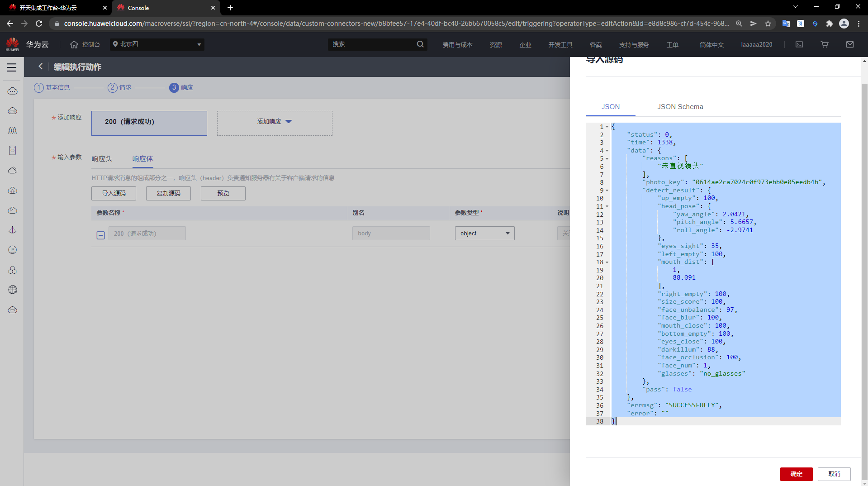
Task: Click the 取消 button
Action: [834, 474]
